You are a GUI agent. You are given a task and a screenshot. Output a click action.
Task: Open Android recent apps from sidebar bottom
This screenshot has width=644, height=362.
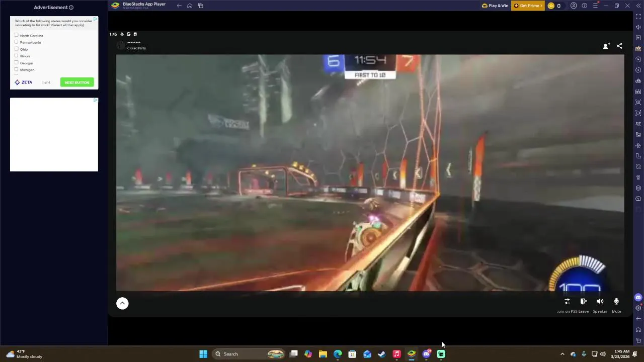pos(638,340)
